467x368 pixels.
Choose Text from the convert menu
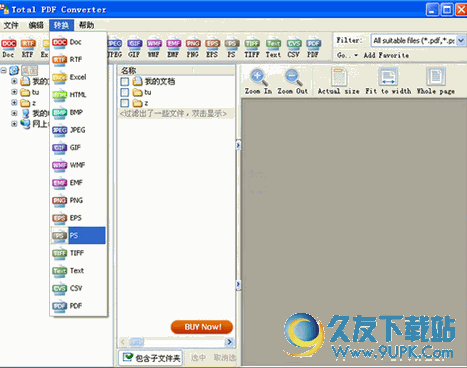tap(78, 271)
